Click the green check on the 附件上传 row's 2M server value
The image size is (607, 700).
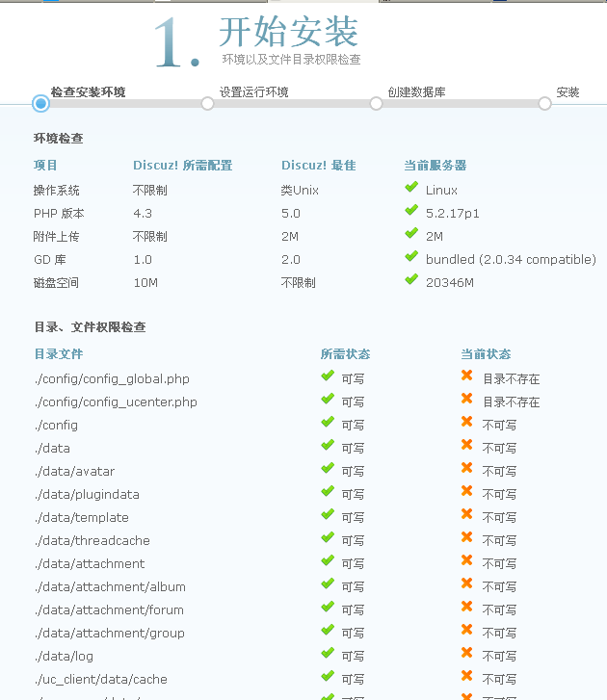point(411,233)
